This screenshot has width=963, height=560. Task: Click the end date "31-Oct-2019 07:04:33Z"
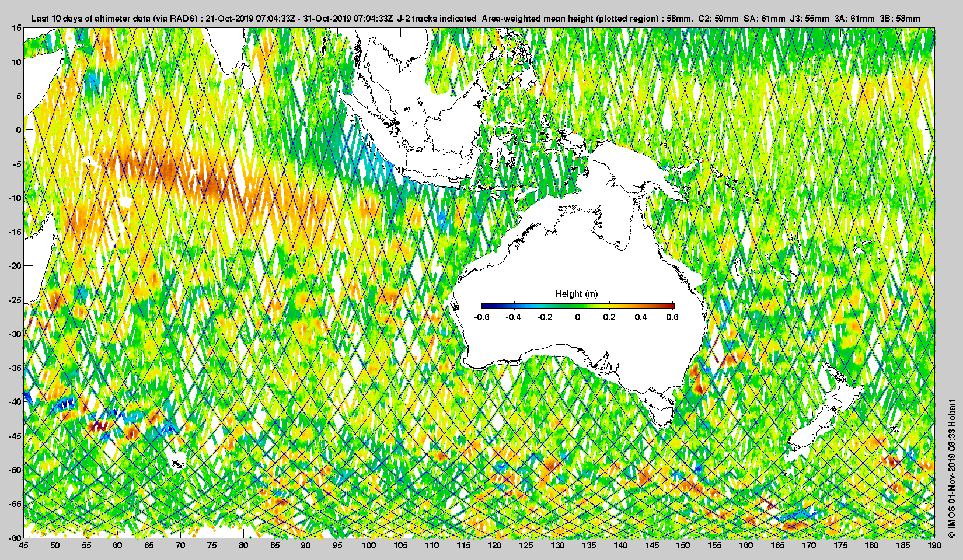pos(348,19)
